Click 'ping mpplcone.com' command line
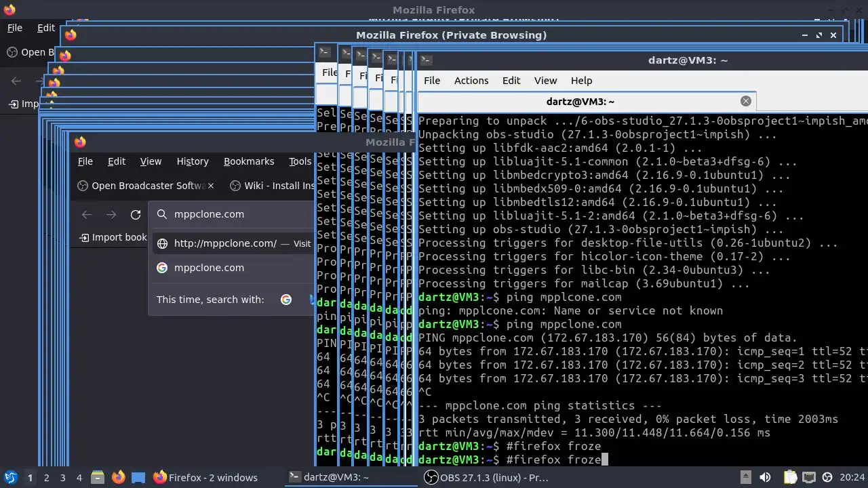This screenshot has width=868, height=488. tap(520, 297)
